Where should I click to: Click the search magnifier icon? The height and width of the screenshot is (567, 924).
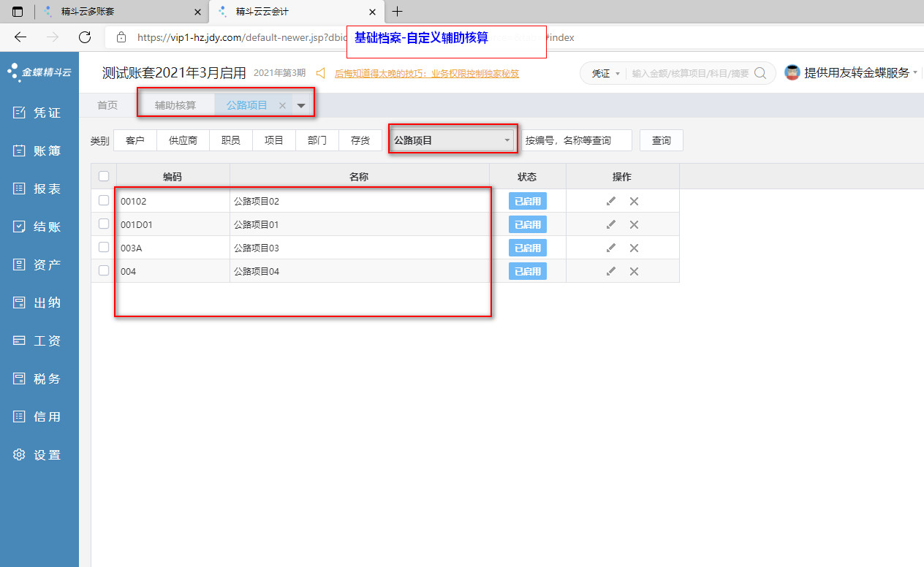tap(760, 73)
